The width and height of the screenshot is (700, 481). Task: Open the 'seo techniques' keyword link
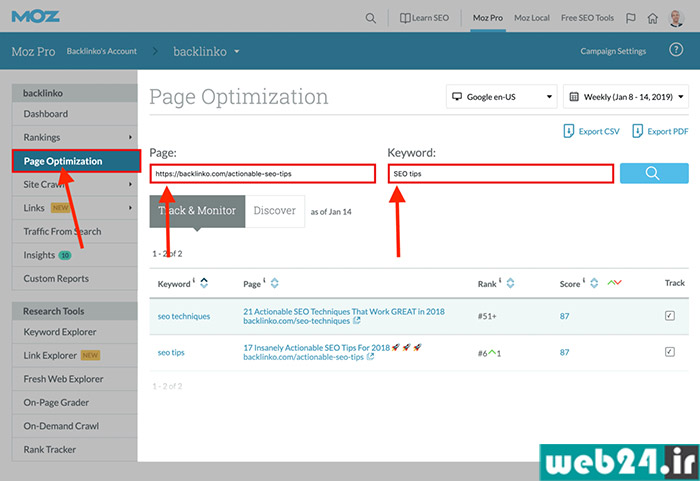tap(184, 316)
